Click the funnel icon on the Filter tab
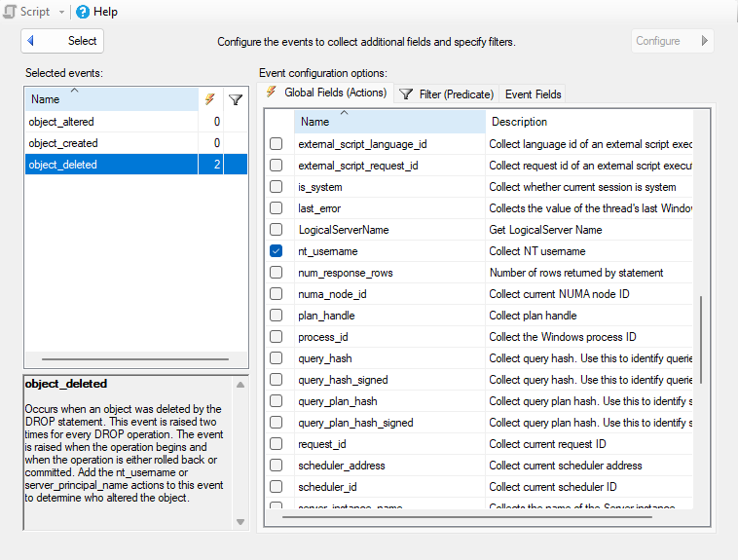738x560 pixels. click(x=406, y=94)
